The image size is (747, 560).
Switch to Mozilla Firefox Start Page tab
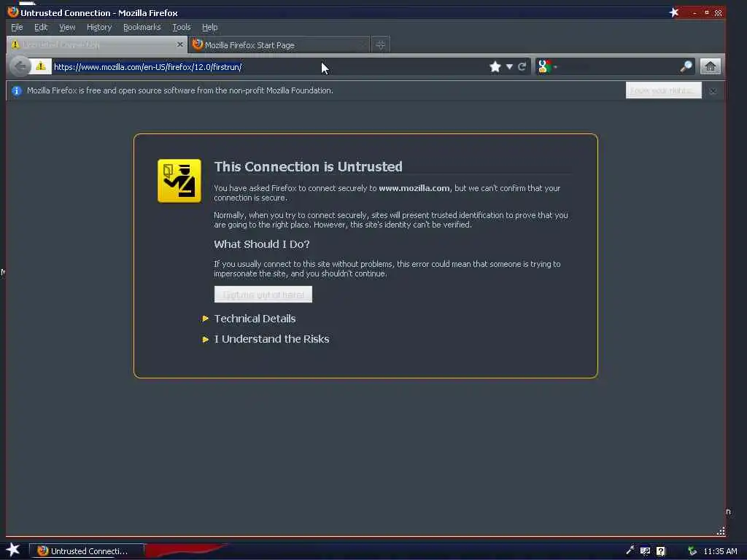(279, 45)
